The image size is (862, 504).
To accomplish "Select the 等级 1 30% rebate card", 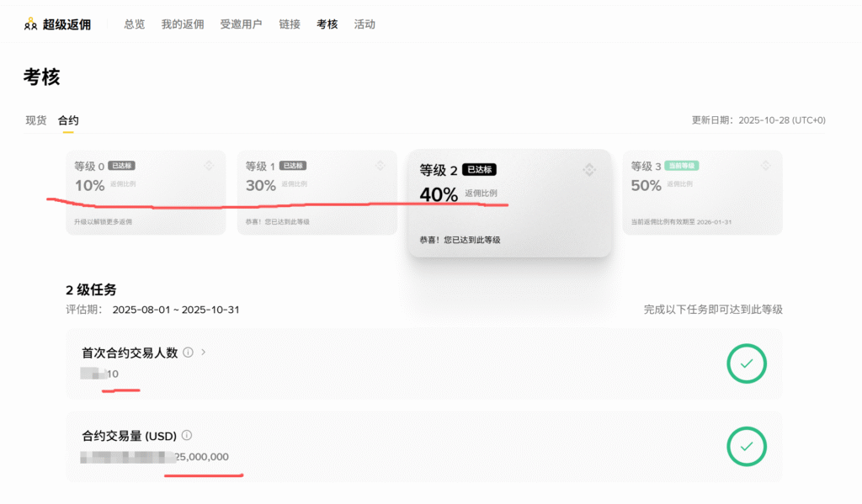I will (x=317, y=193).
